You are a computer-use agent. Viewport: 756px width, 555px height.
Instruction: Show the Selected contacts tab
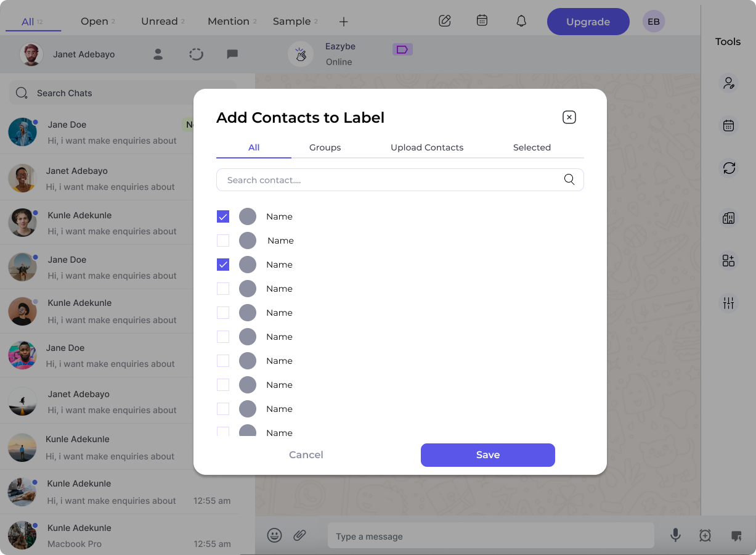pos(532,147)
